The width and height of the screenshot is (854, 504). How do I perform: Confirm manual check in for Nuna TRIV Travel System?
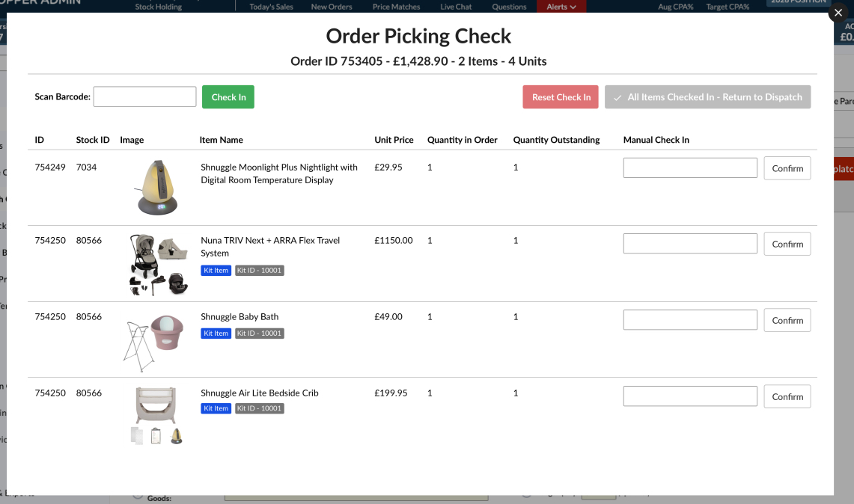pos(787,244)
